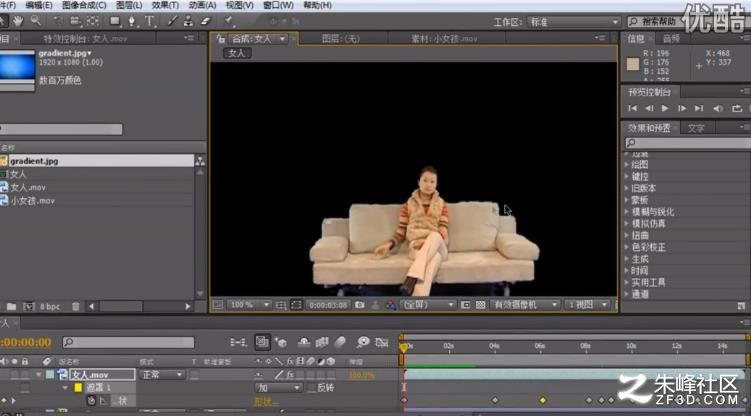Screen dimensions: 751x416
Task: Open the 1 视图 view layout dropdown
Action: click(587, 305)
